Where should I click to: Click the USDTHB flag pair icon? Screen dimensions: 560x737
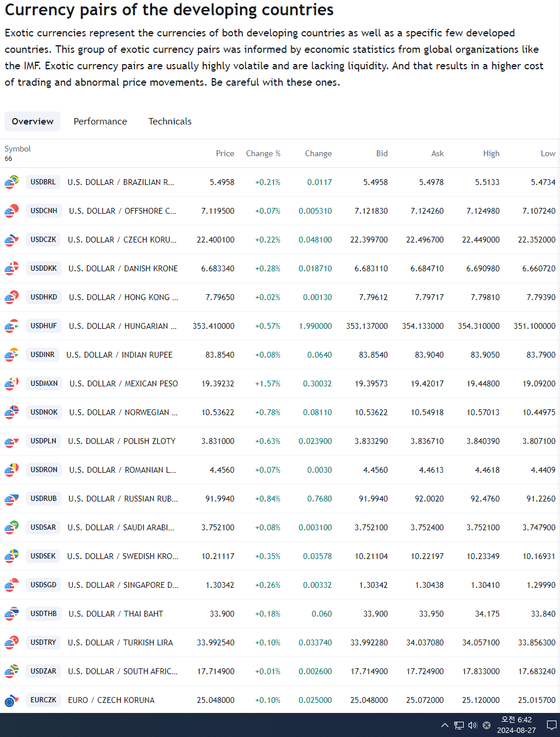(12, 614)
